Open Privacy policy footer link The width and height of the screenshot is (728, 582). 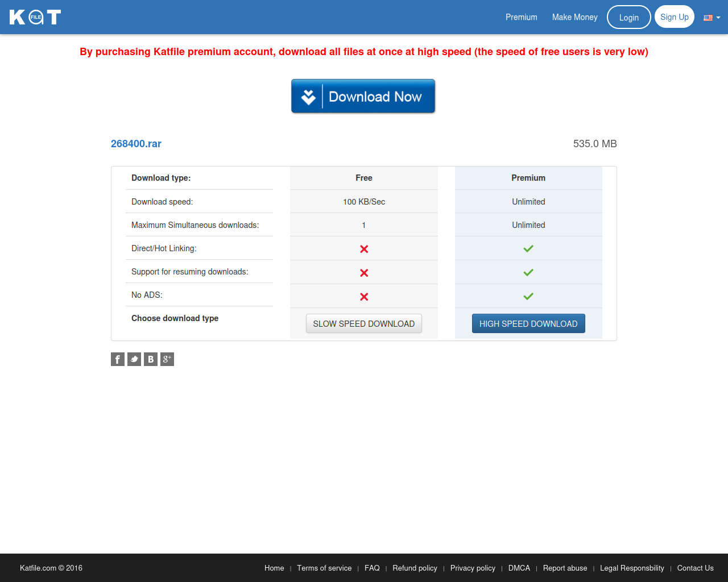click(x=473, y=568)
